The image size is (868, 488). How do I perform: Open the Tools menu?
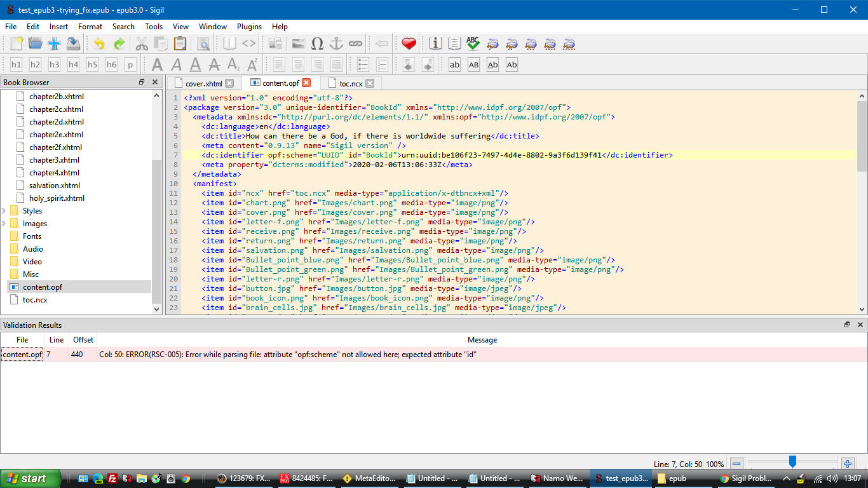click(154, 27)
